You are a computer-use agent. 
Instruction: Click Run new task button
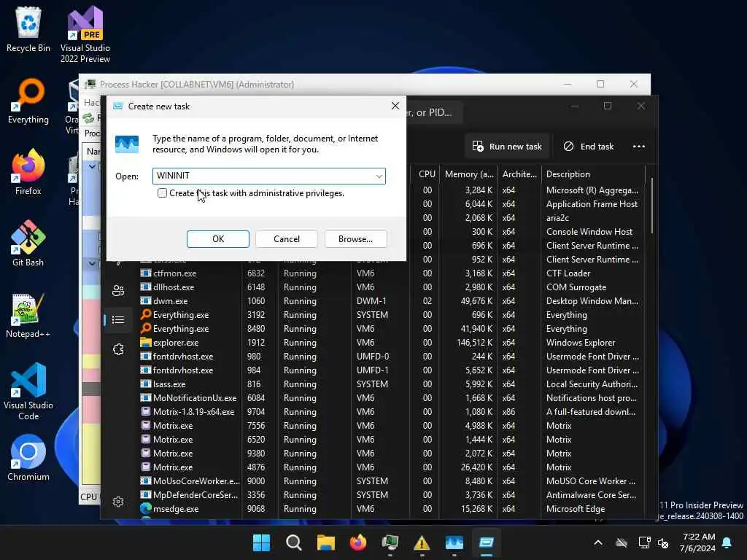pos(508,146)
